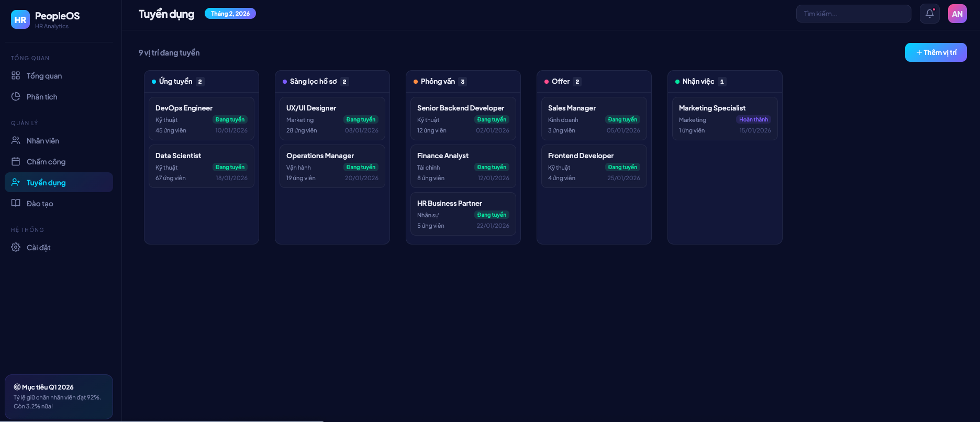980x422 pixels.
Task: Click '28 ứng viên' on UX/UI Designer
Action: [x=302, y=130]
